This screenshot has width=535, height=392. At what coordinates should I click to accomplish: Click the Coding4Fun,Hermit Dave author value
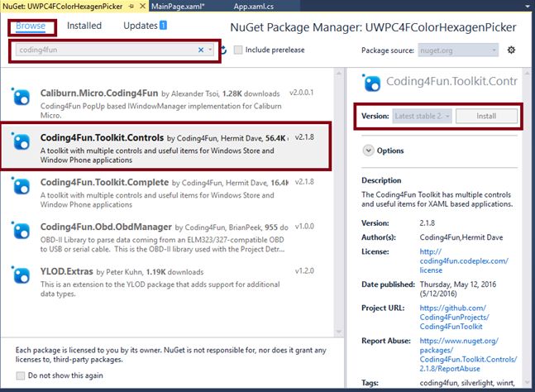(x=461, y=237)
